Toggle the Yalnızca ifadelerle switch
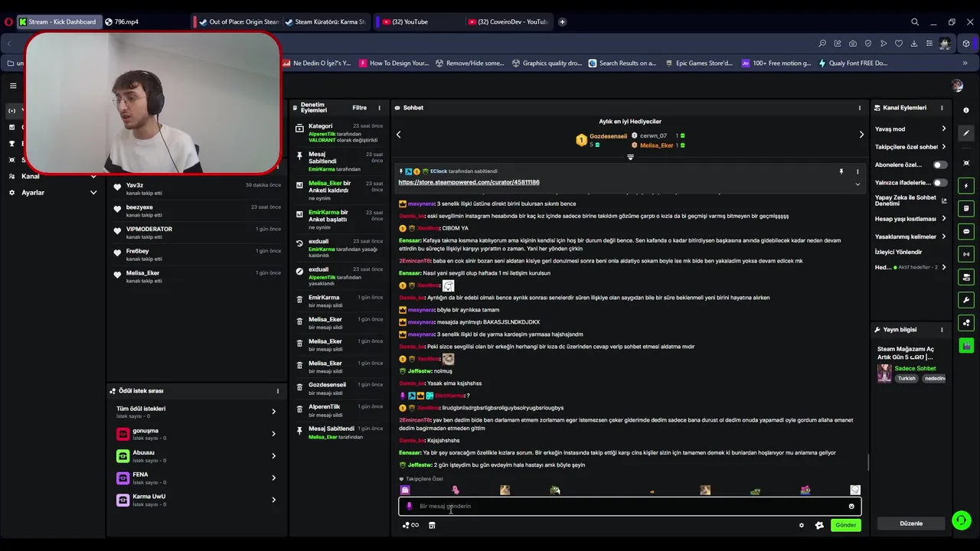The height and width of the screenshot is (551, 980). (939, 183)
